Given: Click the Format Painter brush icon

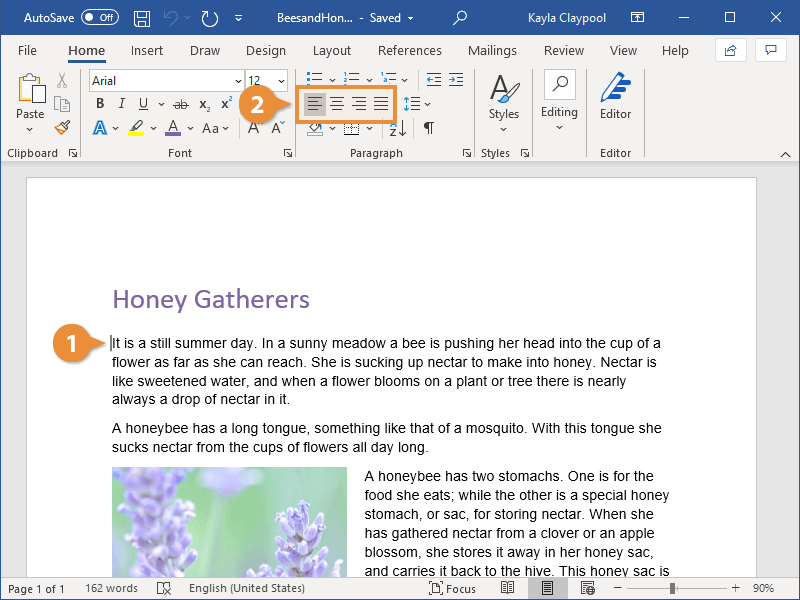Looking at the screenshot, I should pos(62,127).
